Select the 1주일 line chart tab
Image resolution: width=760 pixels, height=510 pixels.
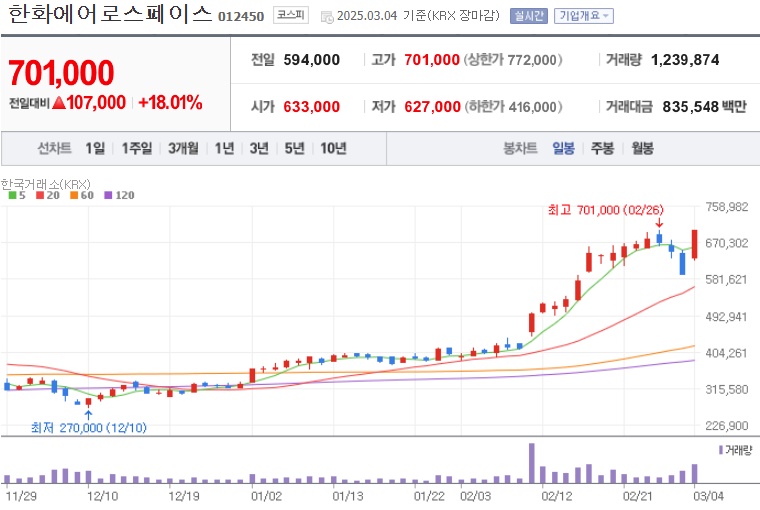(137, 148)
